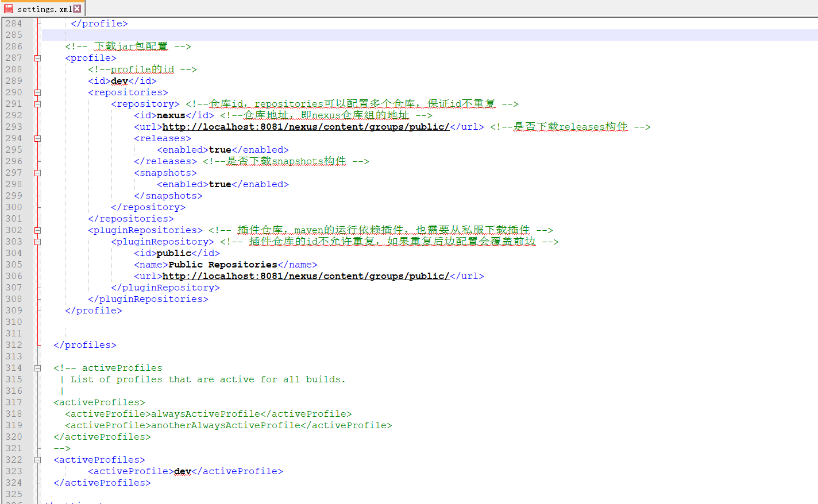Image resolution: width=818 pixels, height=504 pixels.
Task: Click the enabled true text on line 295
Action: 220,150
